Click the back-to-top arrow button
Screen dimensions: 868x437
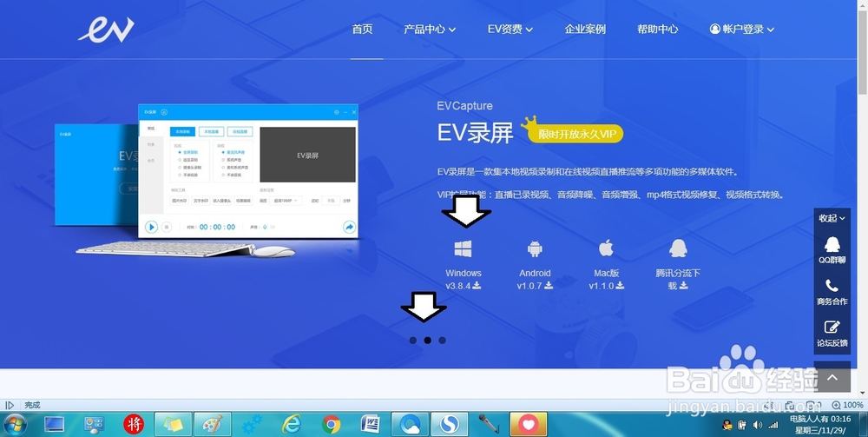832,378
